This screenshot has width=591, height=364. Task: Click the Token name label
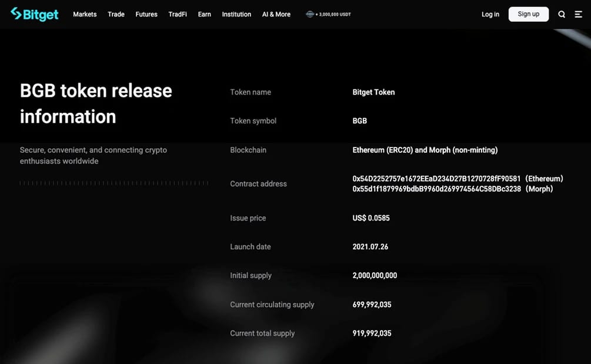(251, 92)
